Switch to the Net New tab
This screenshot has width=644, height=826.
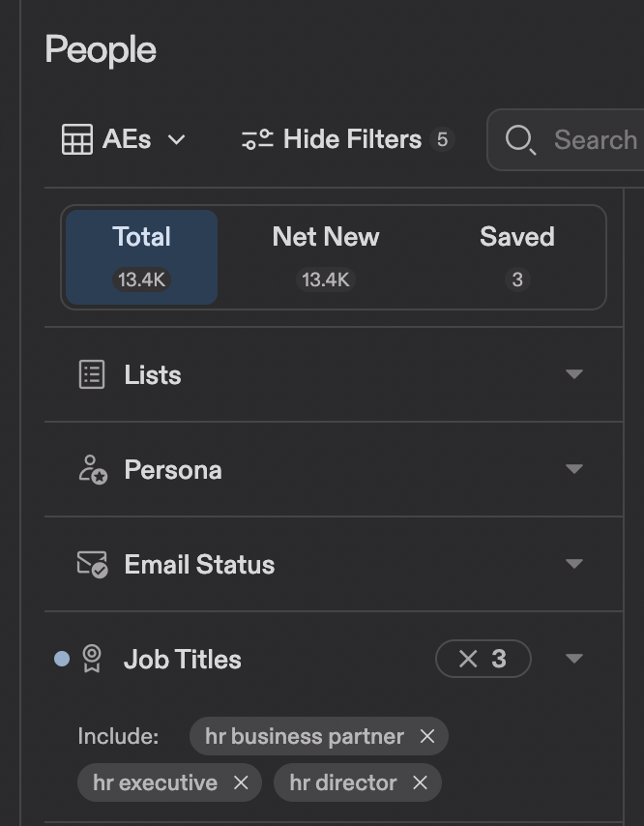tap(326, 257)
